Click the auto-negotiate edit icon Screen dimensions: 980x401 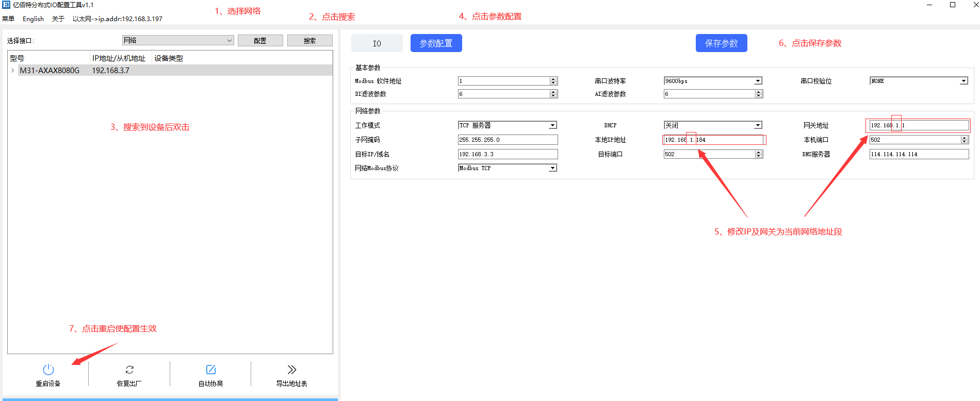(x=210, y=370)
